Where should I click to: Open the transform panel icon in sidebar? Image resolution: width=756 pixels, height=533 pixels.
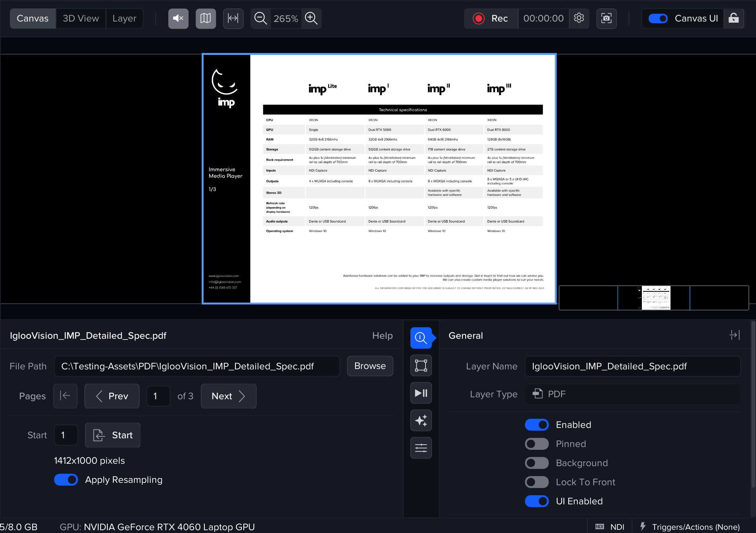point(421,365)
